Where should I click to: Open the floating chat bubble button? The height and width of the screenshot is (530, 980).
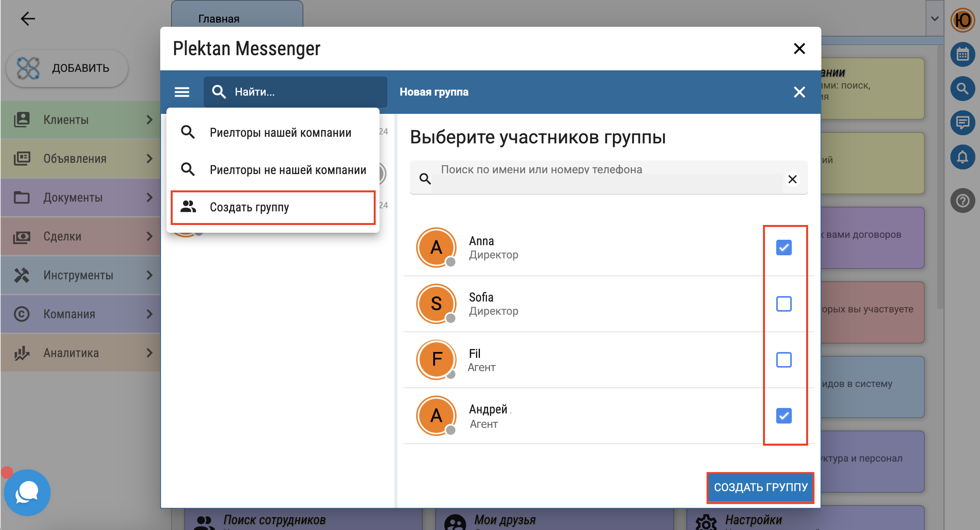[27, 492]
